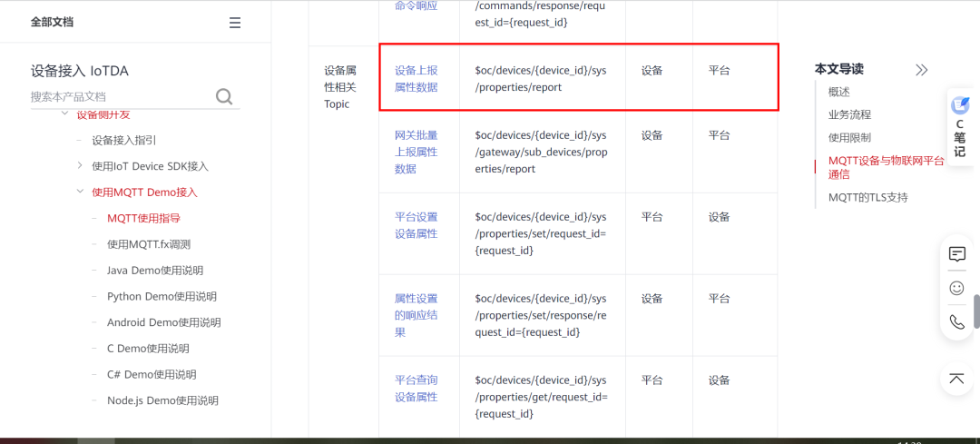Select 使用MQTT Demo接入 in sidebar

(144, 192)
